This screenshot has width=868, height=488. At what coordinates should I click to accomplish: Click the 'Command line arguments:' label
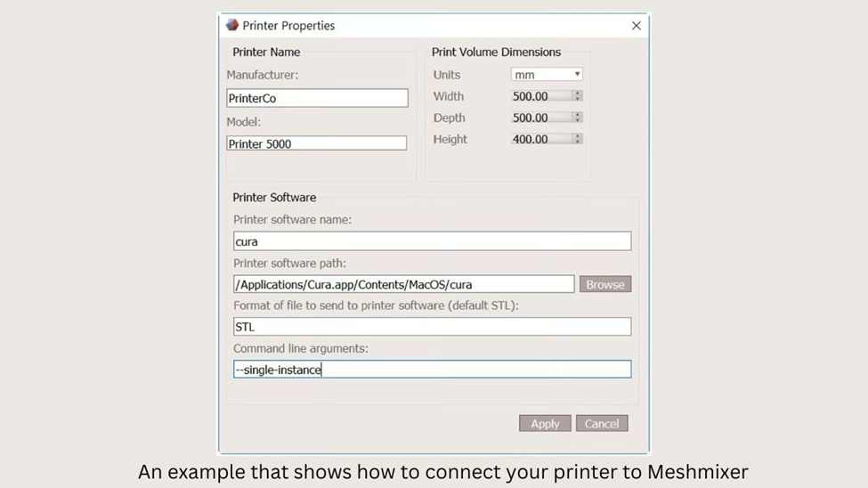click(x=301, y=348)
